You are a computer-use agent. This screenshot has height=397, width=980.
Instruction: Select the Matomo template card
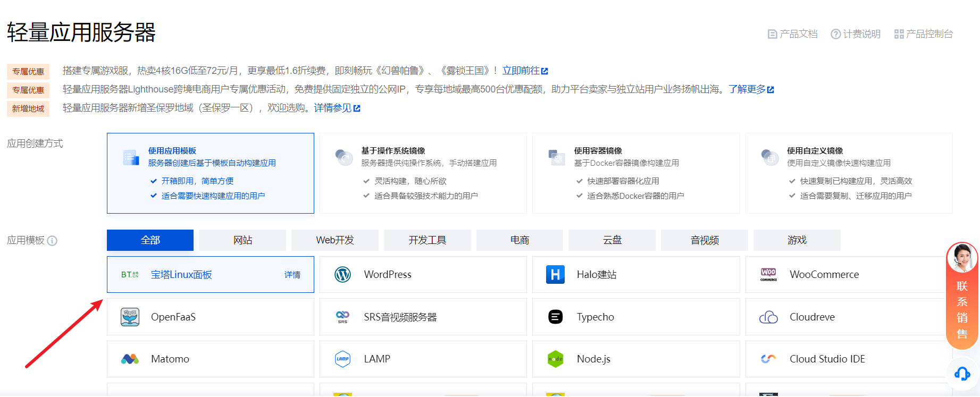(x=211, y=359)
